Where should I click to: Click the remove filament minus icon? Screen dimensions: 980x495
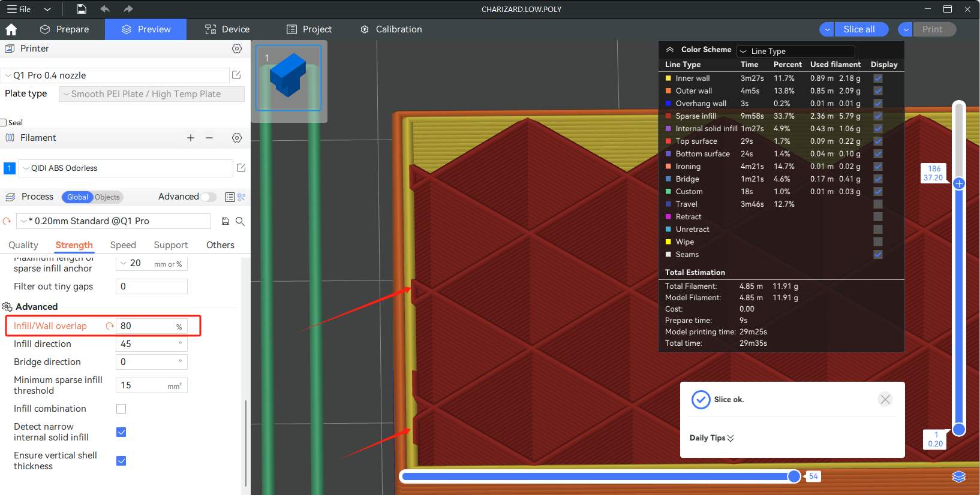[209, 138]
